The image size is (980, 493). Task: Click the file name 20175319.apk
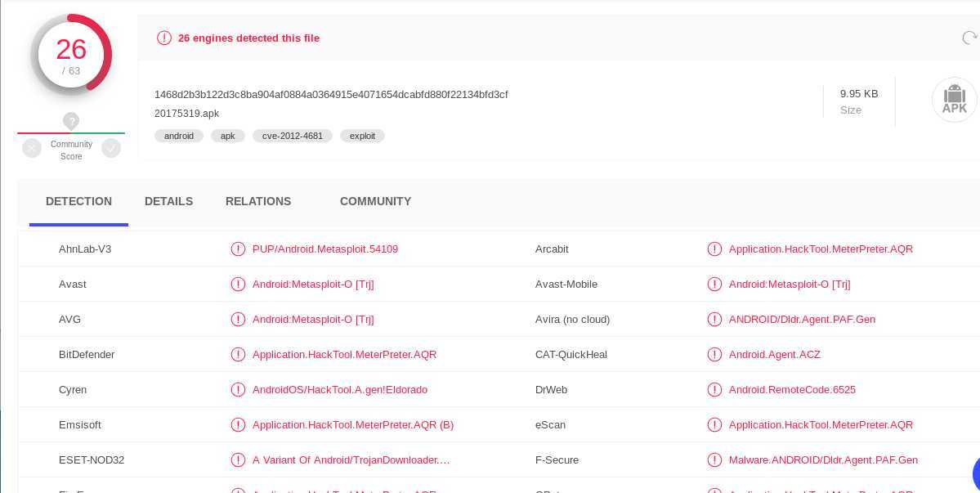[x=187, y=114]
